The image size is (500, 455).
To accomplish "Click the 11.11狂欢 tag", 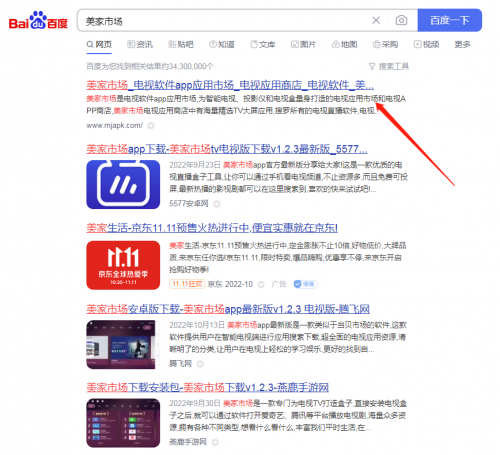I will [x=187, y=284].
